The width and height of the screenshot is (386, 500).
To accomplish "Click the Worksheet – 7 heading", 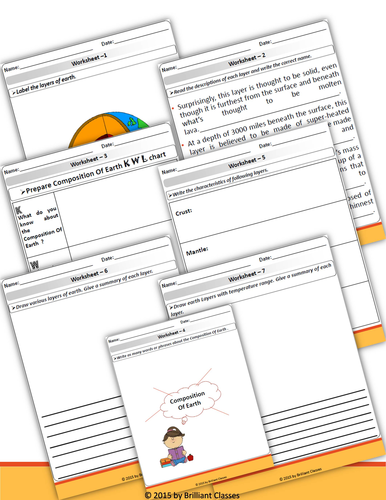I will pyautogui.click(x=246, y=274).
